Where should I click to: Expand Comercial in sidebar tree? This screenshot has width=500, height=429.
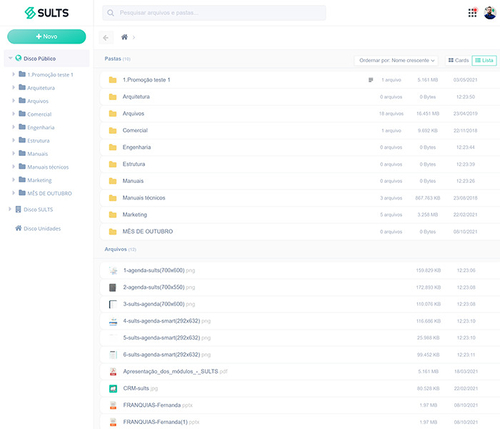(x=13, y=114)
